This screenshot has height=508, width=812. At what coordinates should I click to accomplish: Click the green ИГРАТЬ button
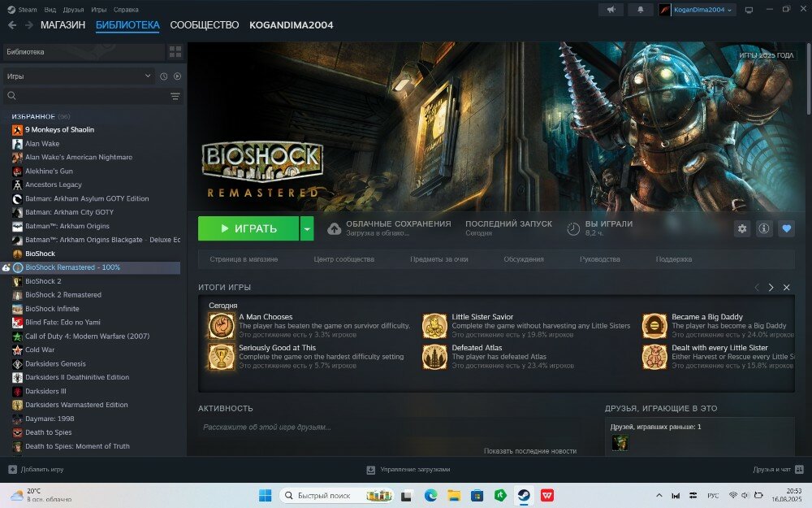coord(248,228)
